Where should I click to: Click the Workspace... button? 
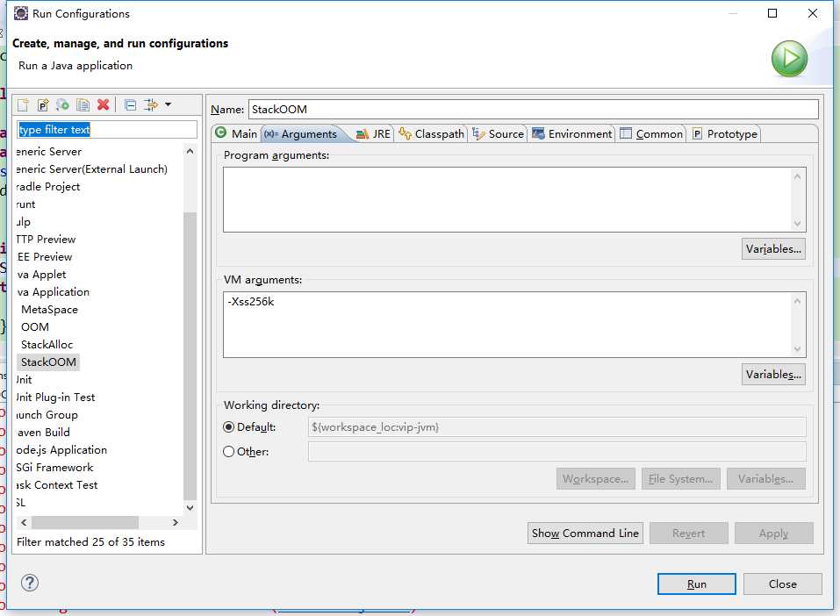[x=596, y=479]
